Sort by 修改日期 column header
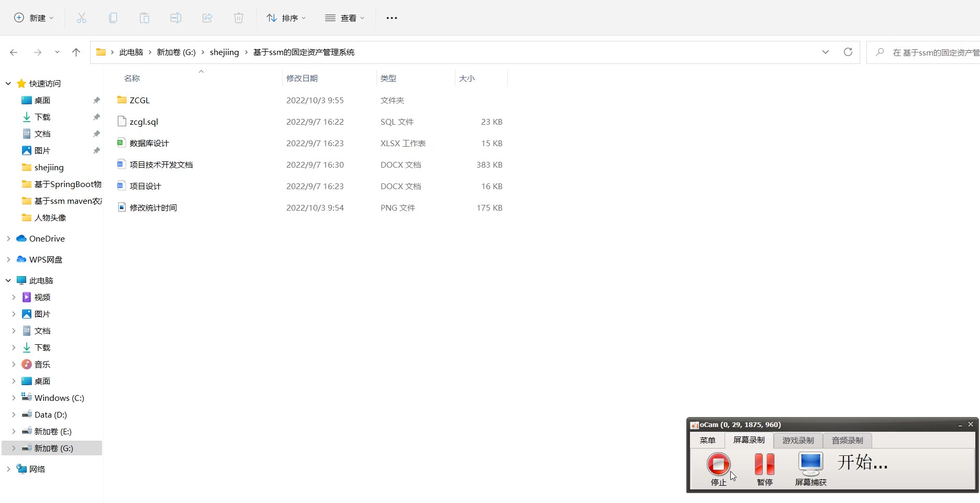This screenshot has height=503, width=980. click(302, 78)
